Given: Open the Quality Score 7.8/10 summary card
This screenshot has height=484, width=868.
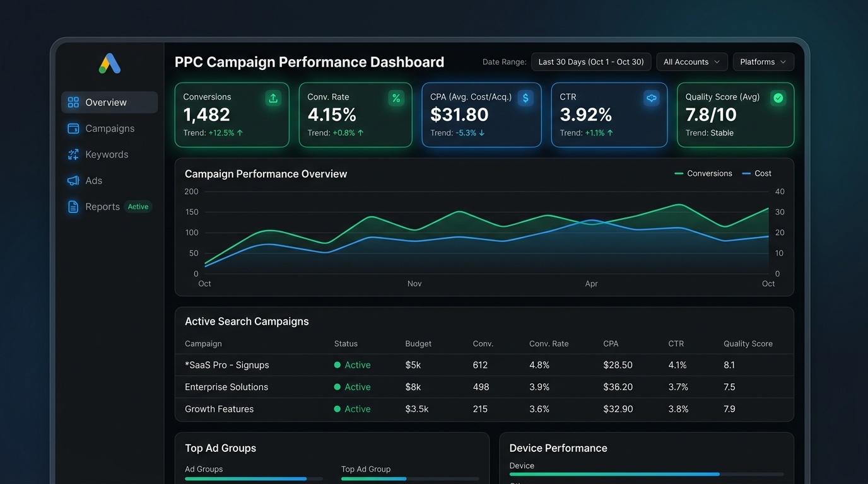Looking at the screenshot, I should [x=736, y=115].
